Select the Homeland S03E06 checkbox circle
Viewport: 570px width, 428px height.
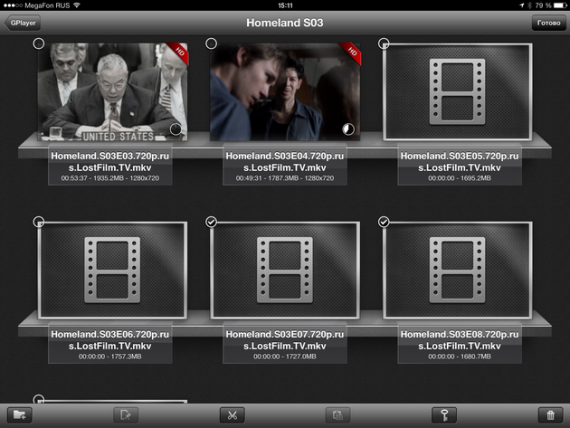(39, 222)
